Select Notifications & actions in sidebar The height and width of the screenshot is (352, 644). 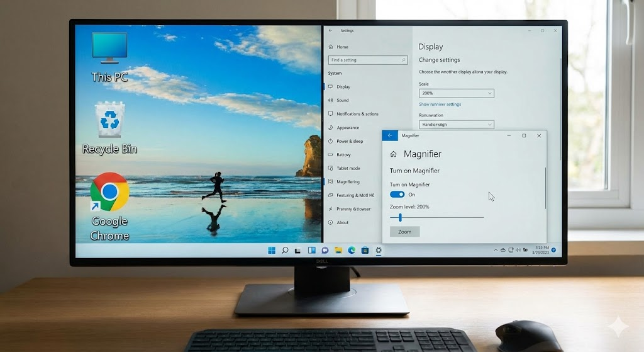click(357, 114)
